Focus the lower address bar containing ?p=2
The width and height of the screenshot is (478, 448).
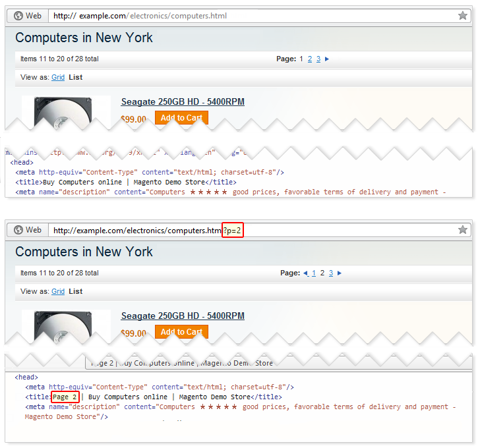[x=251, y=231]
